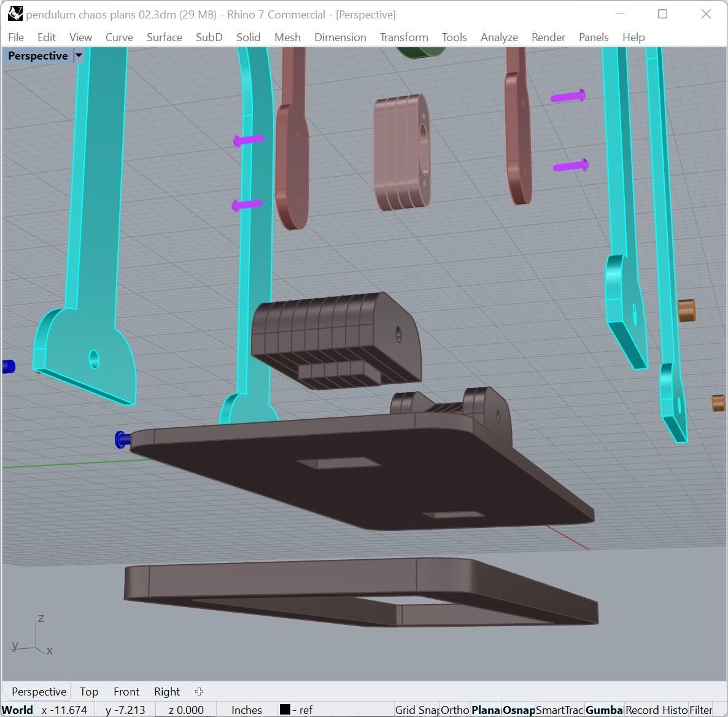Click the Filter pane in status bar
728x717 pixels.
(x=700, y=710)
